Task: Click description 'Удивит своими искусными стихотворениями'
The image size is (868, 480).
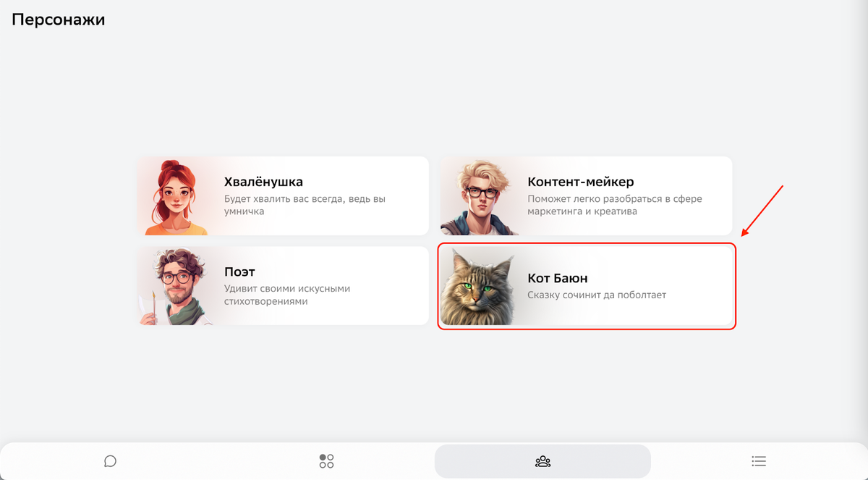Action: (x=287, y=295)
